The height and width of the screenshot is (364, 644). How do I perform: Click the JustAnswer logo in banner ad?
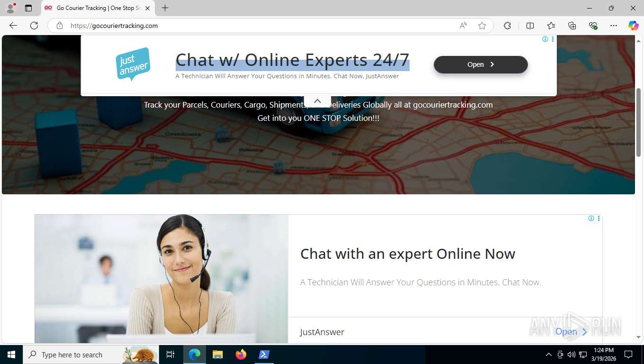[133, 64]
